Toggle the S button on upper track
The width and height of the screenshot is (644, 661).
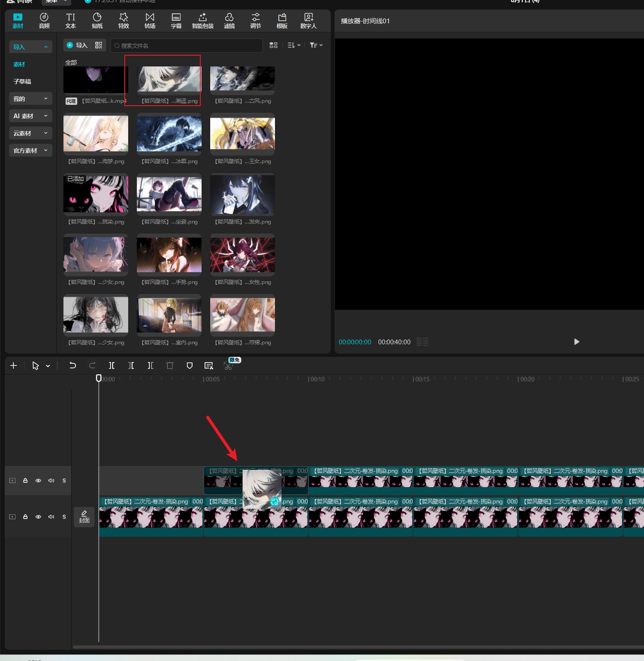(x=64, y=481)
